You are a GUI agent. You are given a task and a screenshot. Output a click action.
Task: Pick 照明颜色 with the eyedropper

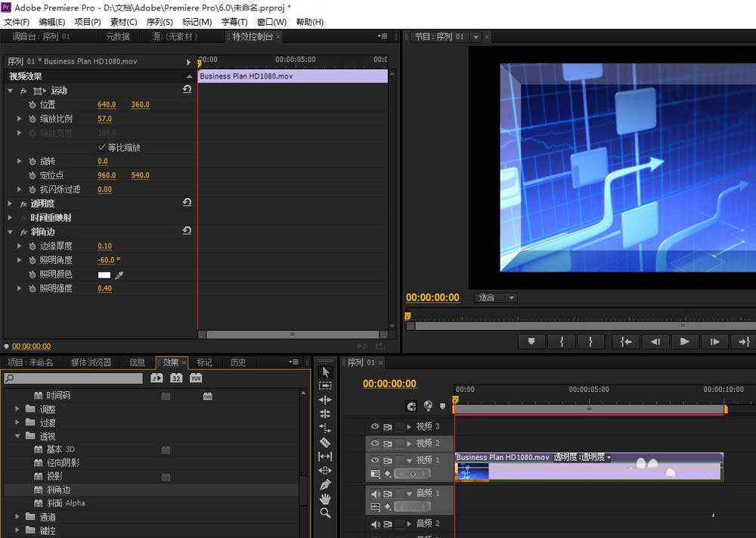click(119, 275)
